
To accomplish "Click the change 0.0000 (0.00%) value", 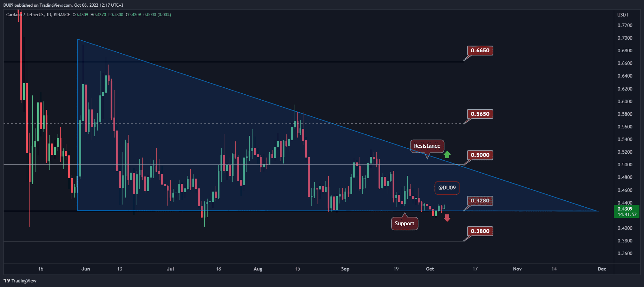I will tap(157, 15).
